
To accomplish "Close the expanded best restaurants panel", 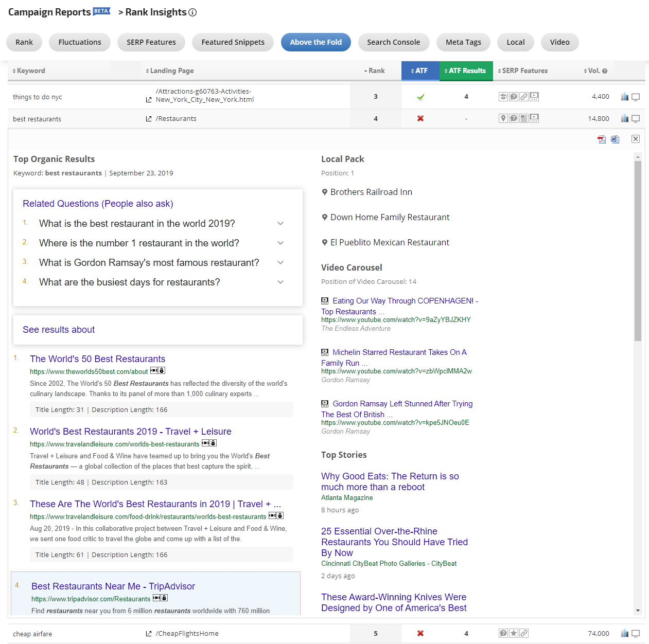I will tap(636, 139).
